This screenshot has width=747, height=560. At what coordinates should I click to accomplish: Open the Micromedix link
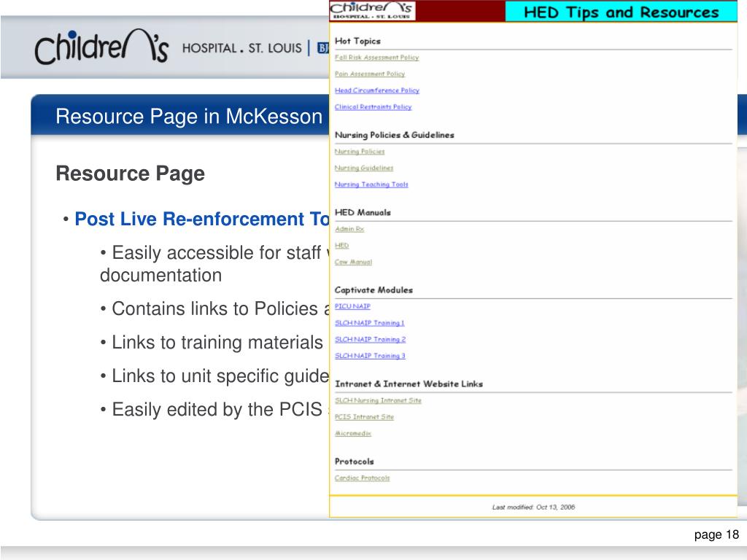point(353,433)
